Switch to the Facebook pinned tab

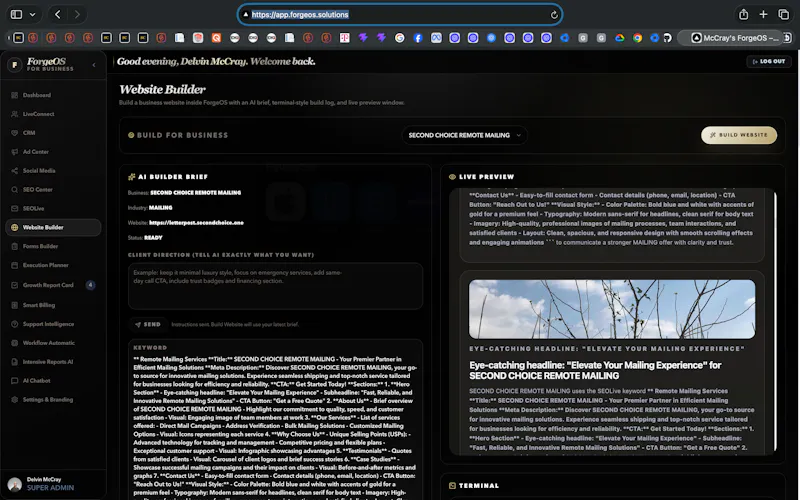tap(418, 38)
